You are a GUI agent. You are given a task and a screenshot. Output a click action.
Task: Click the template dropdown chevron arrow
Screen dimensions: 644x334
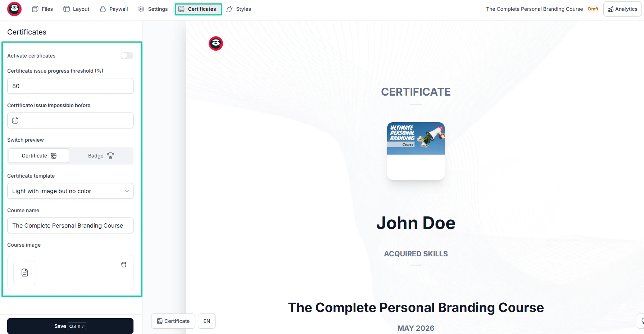click(x=127, y=191)
